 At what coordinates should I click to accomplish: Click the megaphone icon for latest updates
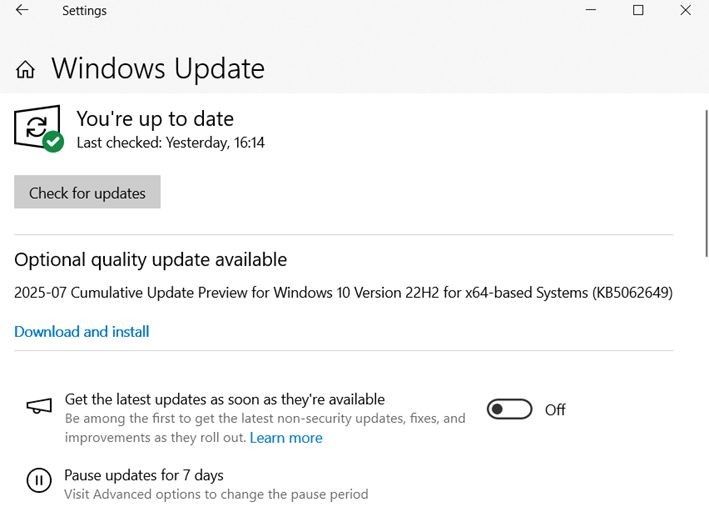coord(39,406)
